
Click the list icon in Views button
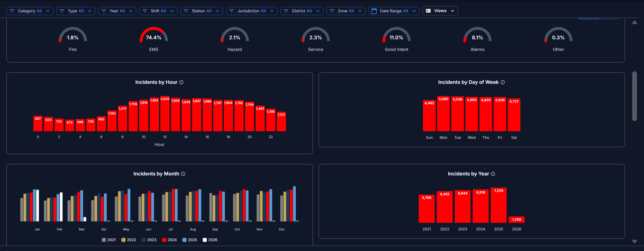point(428,11)
